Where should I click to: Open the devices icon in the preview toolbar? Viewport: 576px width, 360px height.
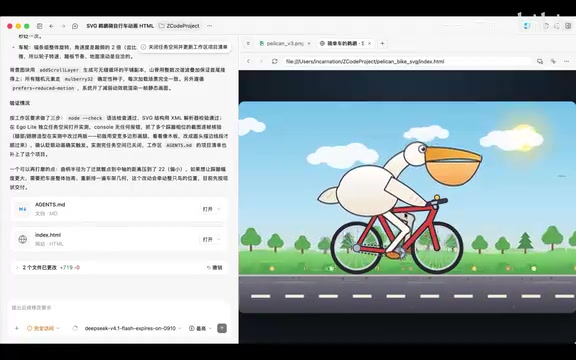click(540, 61)
